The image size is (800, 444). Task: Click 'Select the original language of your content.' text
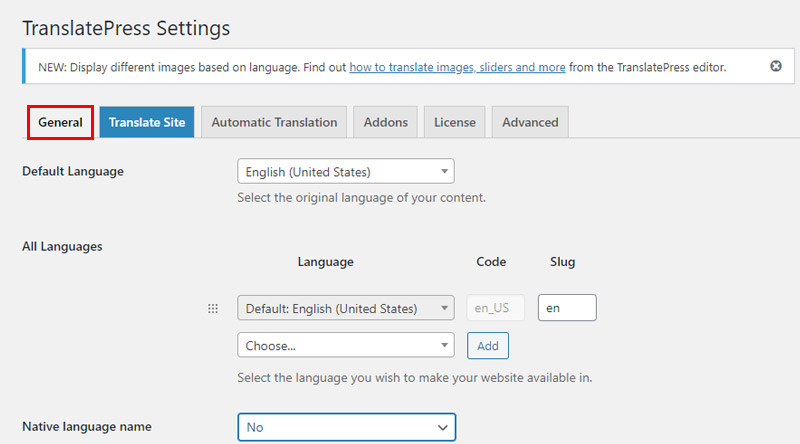(361, 198)
